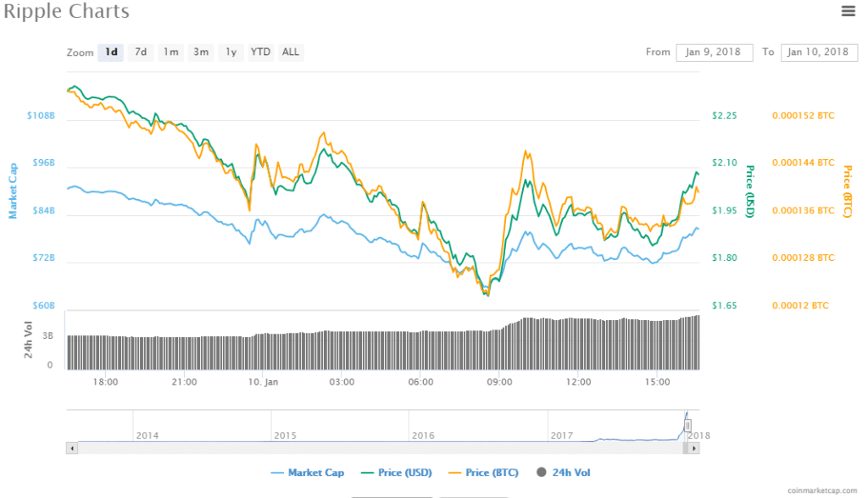Screen dimensions: 868x498
Task: Click the From date field
Action: 714,52
